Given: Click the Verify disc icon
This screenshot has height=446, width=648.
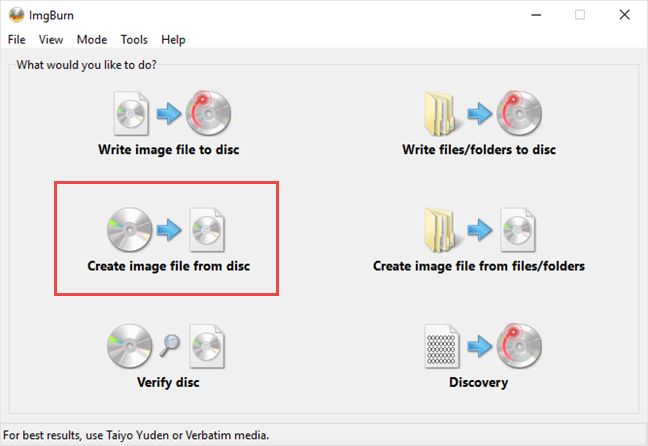Looking at the screenshot, I should coord(166,346).
